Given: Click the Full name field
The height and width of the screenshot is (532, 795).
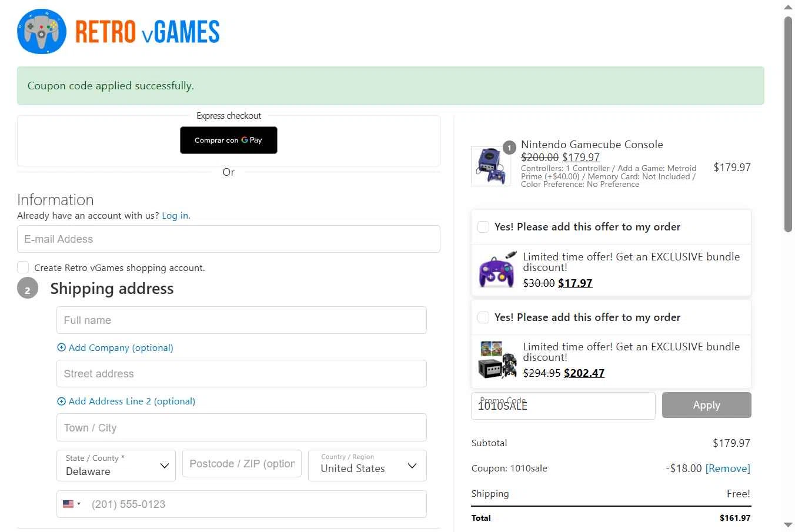Looking at the screenshot, I should point(241,320).
